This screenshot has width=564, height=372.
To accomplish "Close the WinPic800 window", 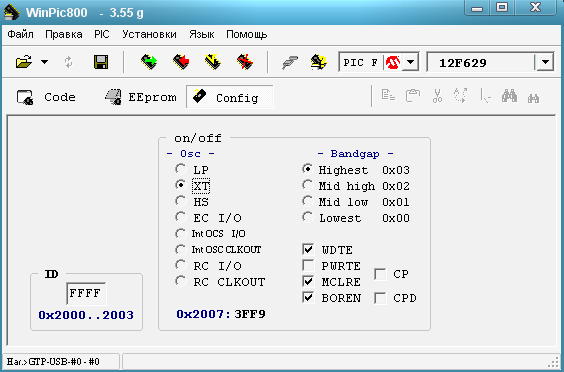I will [x=536, y=8].
